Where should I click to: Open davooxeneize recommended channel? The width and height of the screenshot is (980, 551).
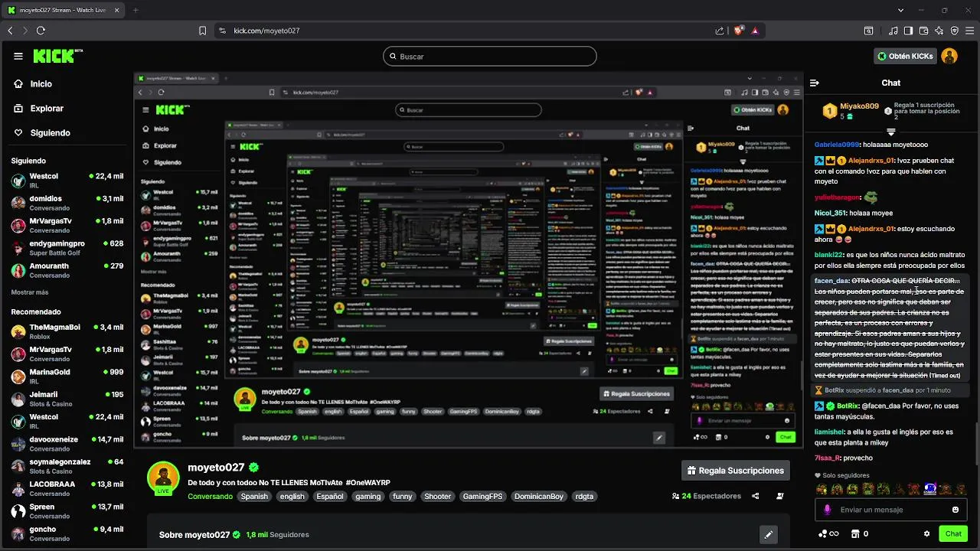click(x=67, y=444)
